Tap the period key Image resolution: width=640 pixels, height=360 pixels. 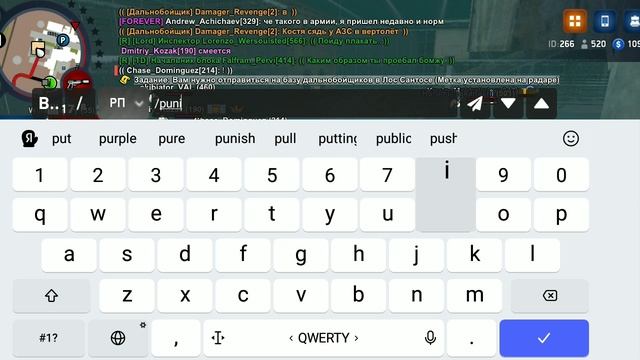click(471, 338)
